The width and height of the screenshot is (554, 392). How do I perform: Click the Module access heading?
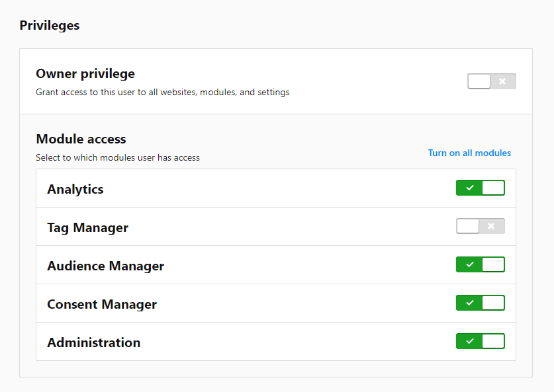coord(81,139)
